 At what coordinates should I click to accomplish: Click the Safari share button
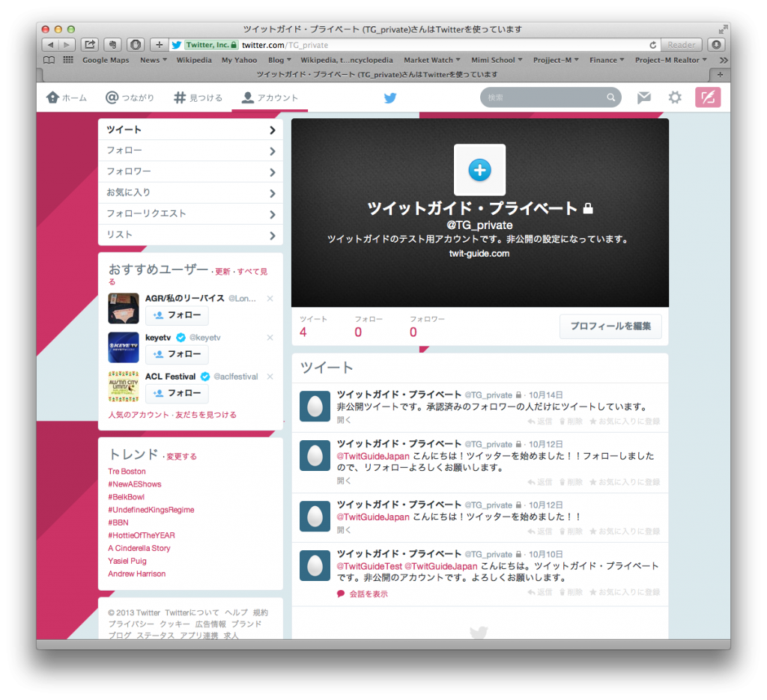(90, 44)
